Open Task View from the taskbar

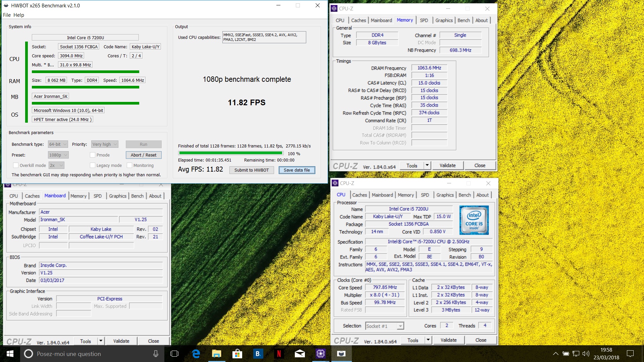click(x=174, y=354)
